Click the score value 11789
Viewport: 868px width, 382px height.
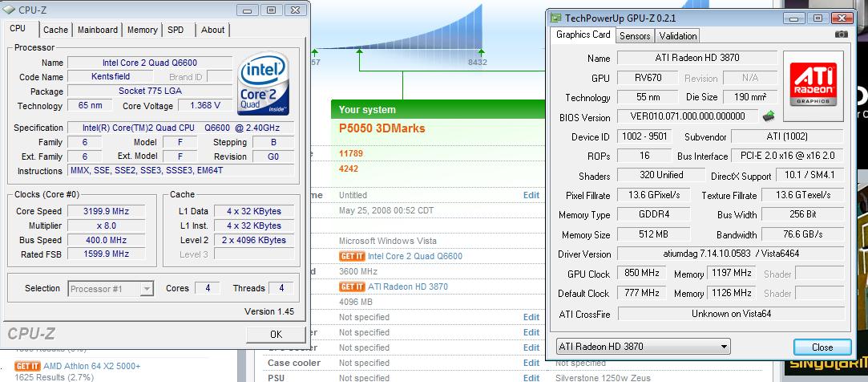351,153
